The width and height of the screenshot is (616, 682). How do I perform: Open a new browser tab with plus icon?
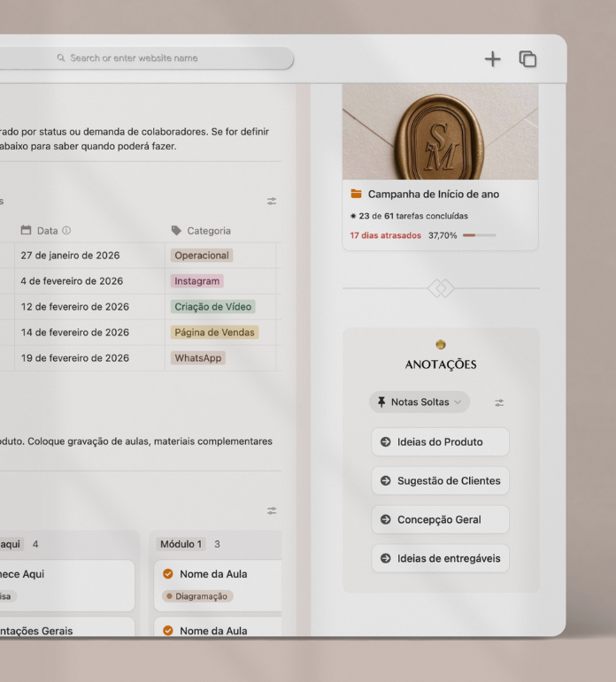coord(492,58)
